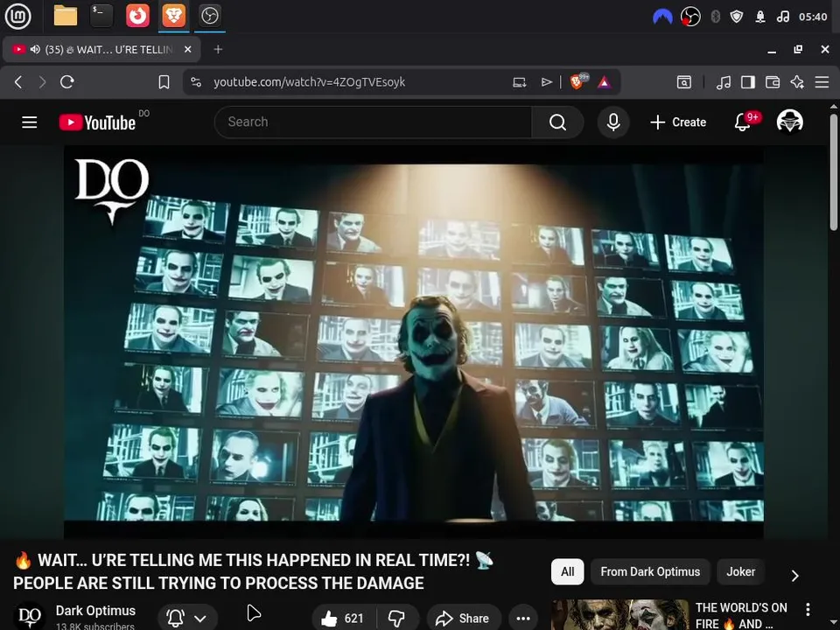
Task: Open options for THE WORLD'S ON FIRE video
Action: pyautogui.click(x=808, y=610)
